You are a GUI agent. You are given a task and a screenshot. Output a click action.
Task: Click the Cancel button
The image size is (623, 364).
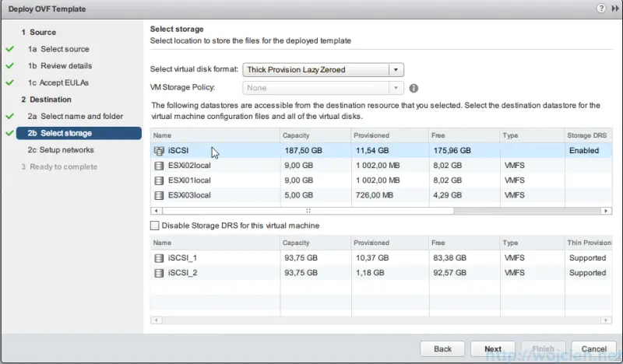tap(593, 348)
